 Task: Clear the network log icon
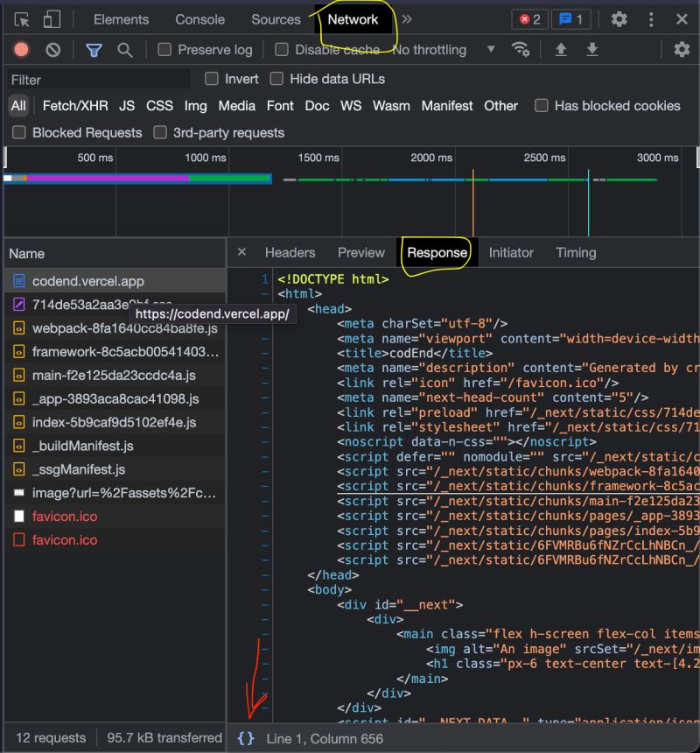tap(52, 50)
